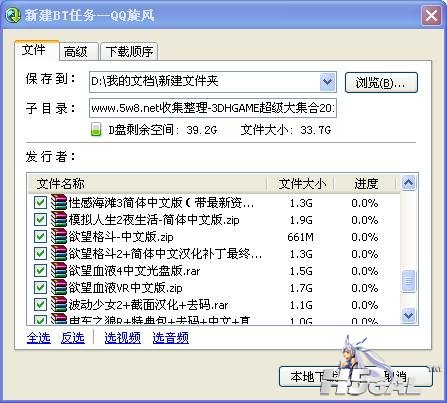Click the 全选 link
447x403 pixels.
tap(39, 338)
